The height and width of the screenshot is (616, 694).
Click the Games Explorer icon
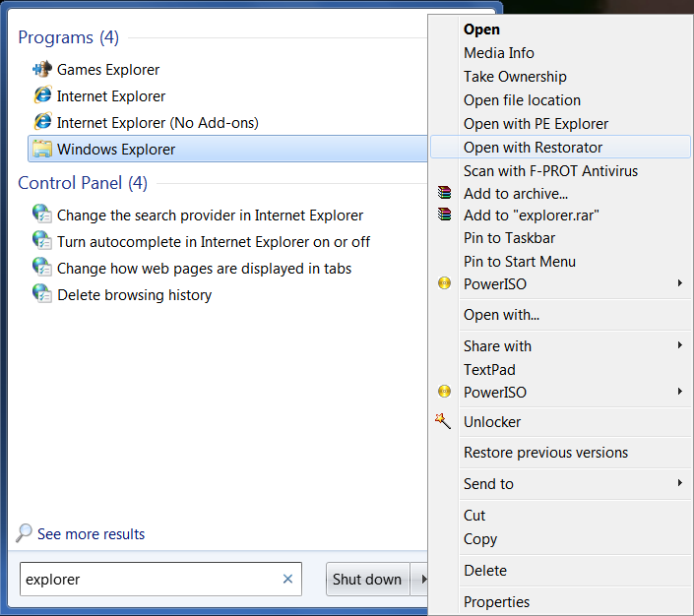(42, 69)
